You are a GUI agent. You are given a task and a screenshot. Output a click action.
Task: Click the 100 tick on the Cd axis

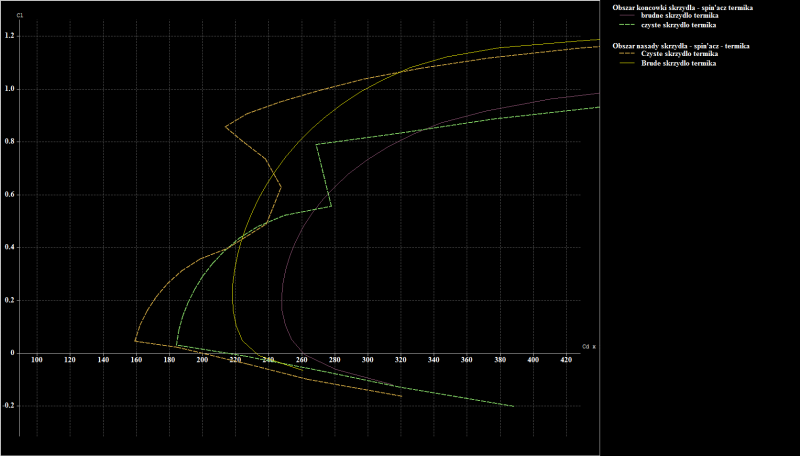[37, 360]
